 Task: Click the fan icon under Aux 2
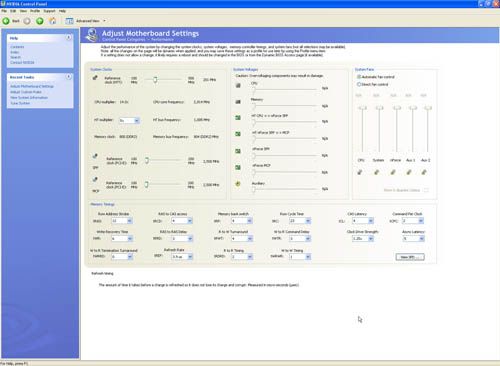pyautogui.click(x=424, y=172)
